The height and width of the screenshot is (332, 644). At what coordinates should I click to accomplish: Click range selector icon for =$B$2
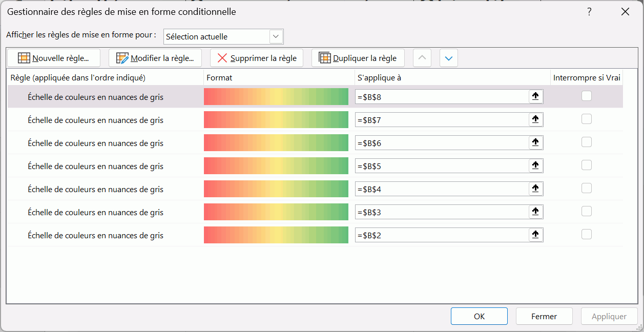[535, 235]
